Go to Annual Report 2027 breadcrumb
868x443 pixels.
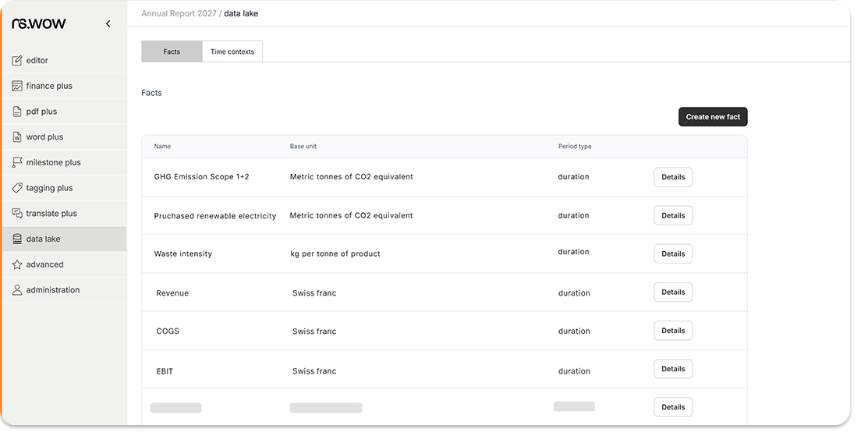pyautogui.click(x=179, y=14)
